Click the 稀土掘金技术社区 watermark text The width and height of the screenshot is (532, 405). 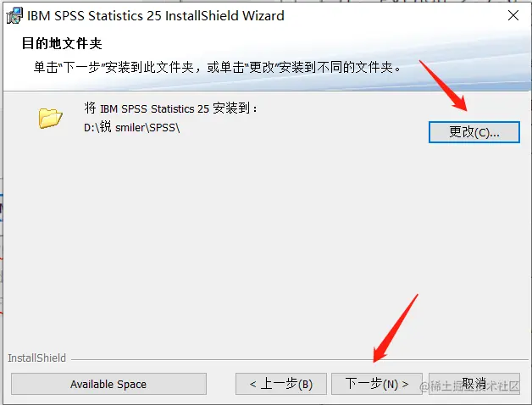(469, 386)
